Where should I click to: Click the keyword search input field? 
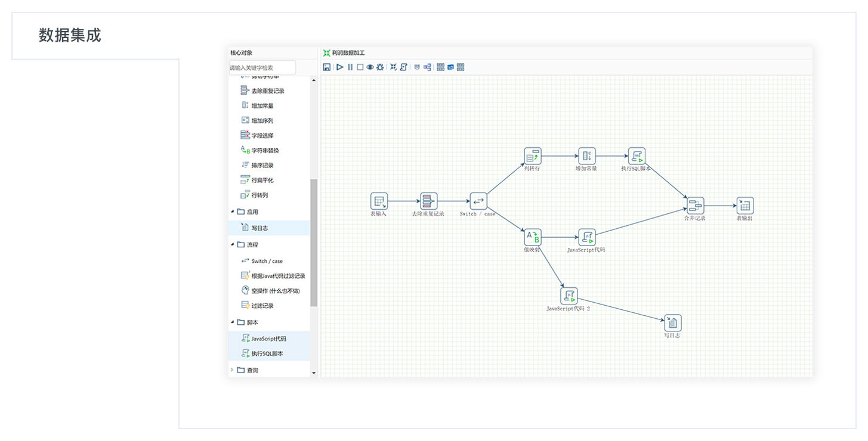click(262, 68)
